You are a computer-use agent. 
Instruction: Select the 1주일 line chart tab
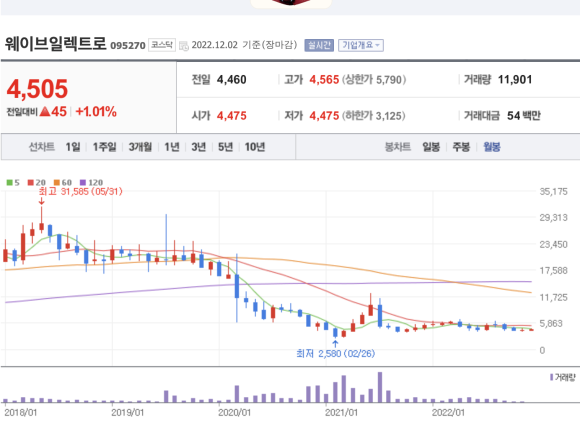point(104,147)
